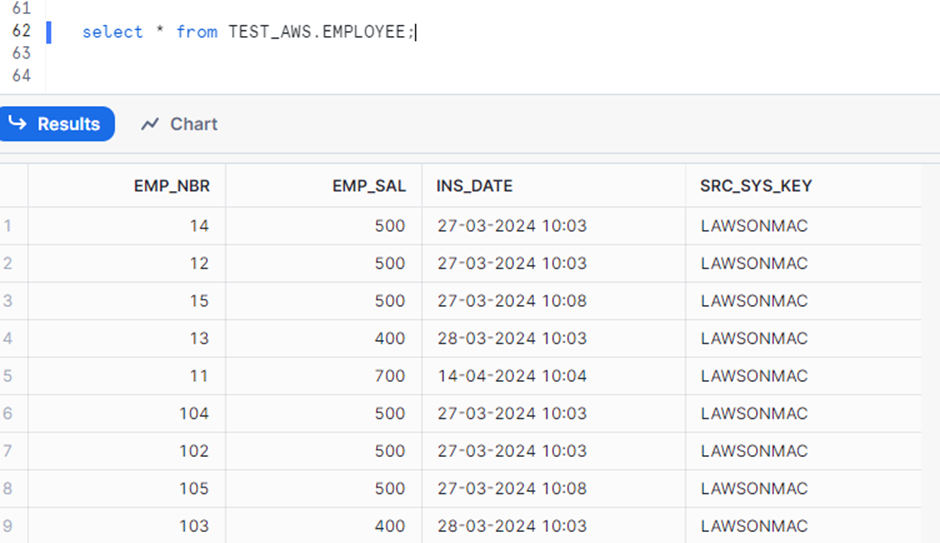Select result row number 1
This screenshot has width=940, height=543.
pyautogui.click(x=9, y=226)
